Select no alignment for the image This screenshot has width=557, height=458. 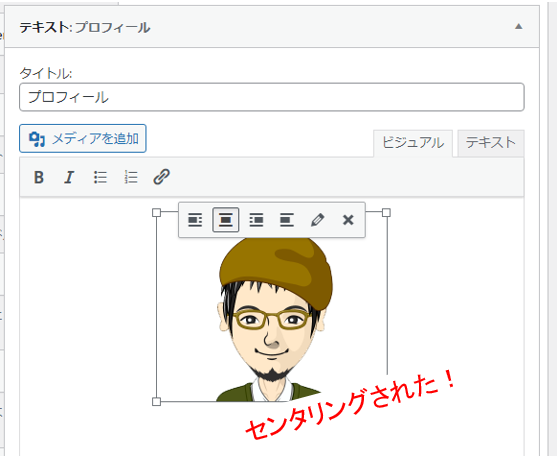coord(287,220)
